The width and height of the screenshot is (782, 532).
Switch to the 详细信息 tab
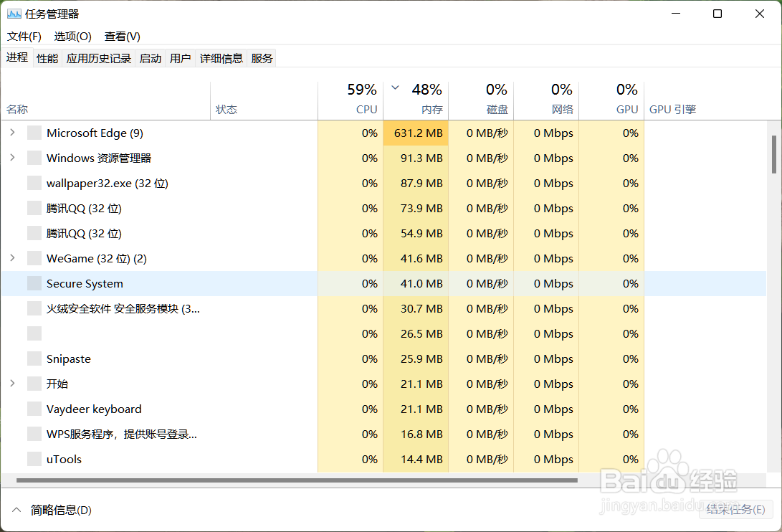(x=221, y=58)
